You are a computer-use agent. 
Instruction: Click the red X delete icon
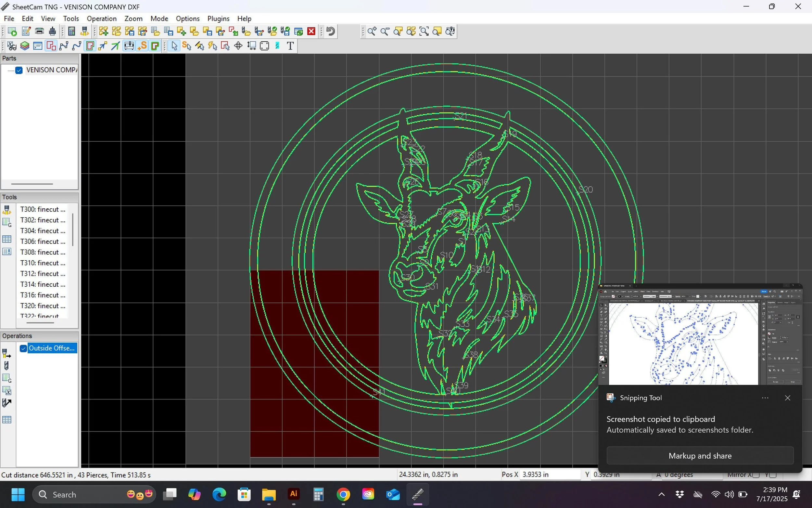[x=311, y=31]
